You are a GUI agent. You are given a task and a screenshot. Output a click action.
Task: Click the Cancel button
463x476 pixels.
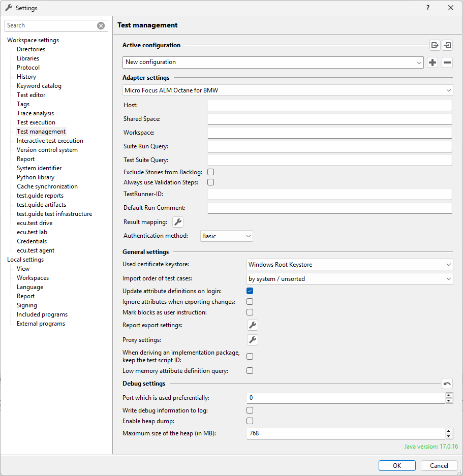tap(439, 466)
